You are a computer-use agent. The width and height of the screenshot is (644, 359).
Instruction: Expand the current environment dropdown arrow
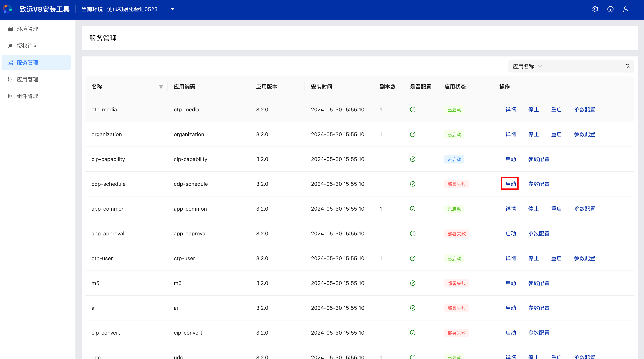[x=173, y=9]
